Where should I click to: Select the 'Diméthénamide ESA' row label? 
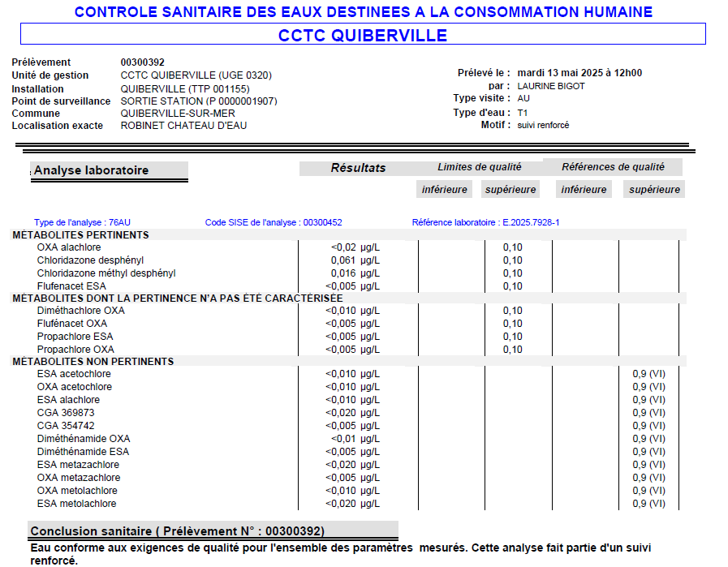coord(83,452)
